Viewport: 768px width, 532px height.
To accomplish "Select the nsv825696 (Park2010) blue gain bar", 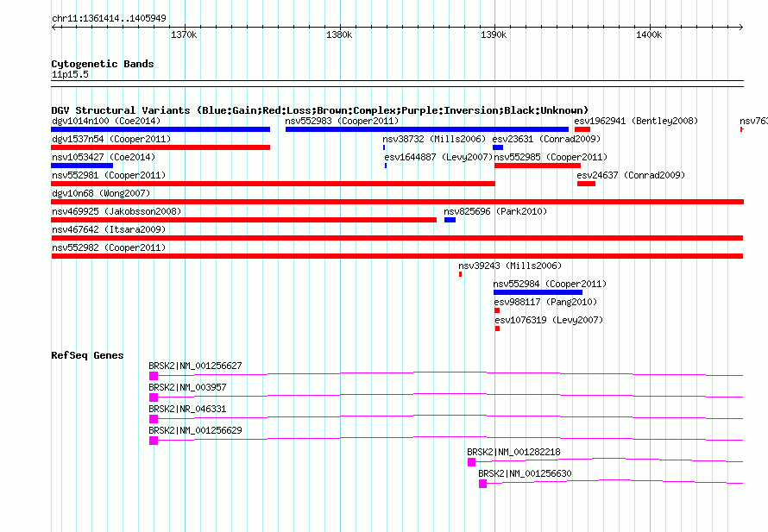I will coord(450,220).
